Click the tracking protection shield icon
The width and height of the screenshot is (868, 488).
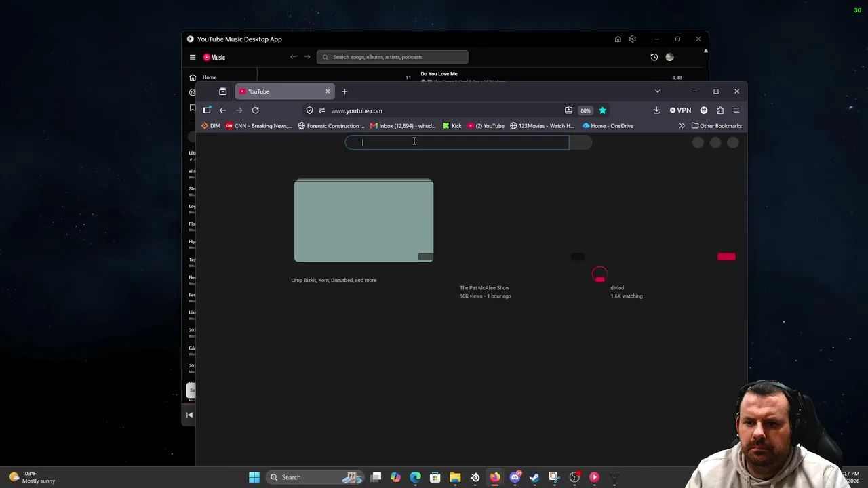[310, 110]
